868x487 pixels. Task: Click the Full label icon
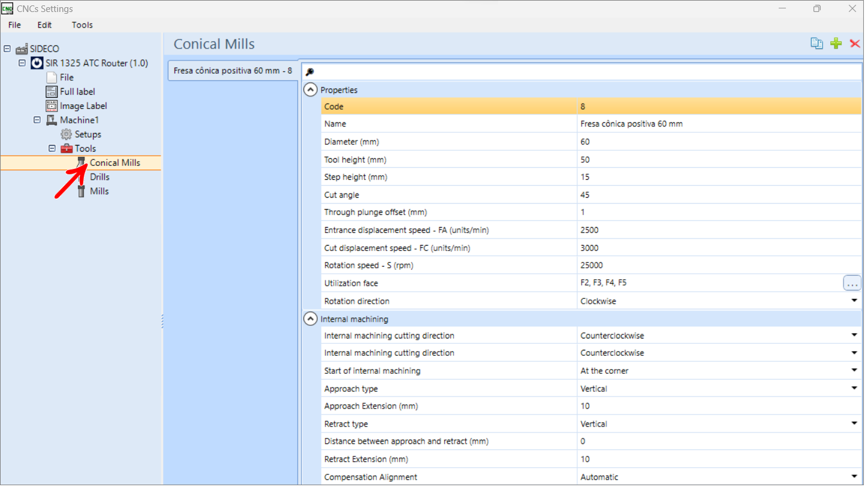(x=52, y=92)
